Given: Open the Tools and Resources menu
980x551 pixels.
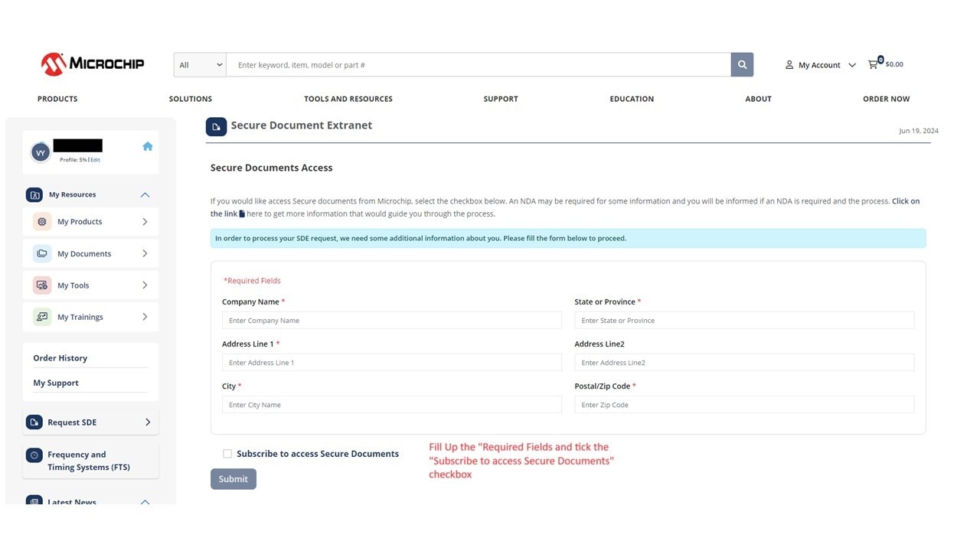Looking at the screenshot, I should pyautogui.click(x=348, y=99).
